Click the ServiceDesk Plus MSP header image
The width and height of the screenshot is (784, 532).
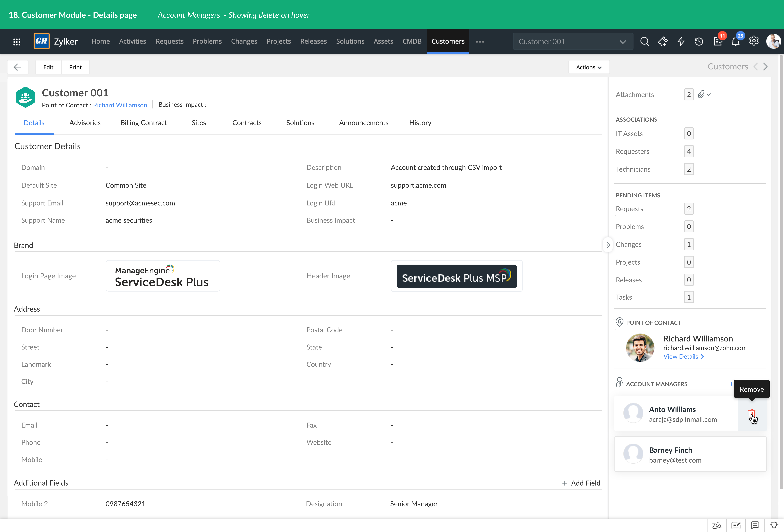coord(456,276)
